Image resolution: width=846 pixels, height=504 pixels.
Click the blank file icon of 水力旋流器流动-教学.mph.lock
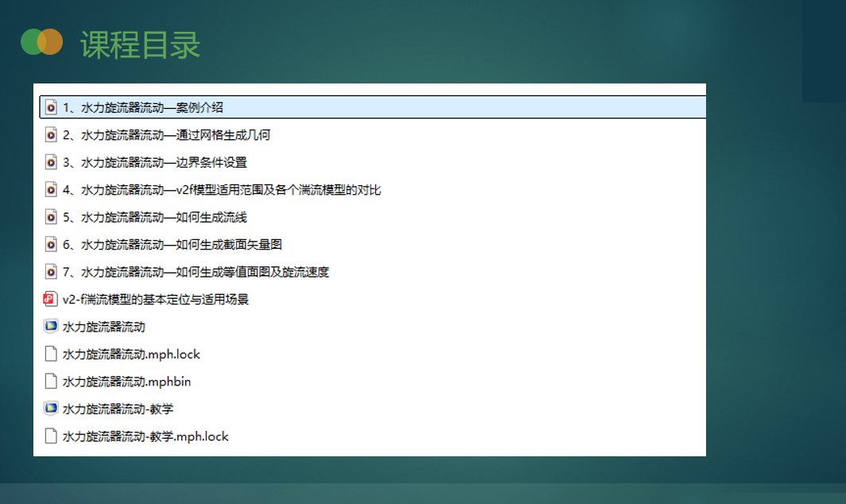click(x=51, y=436)
